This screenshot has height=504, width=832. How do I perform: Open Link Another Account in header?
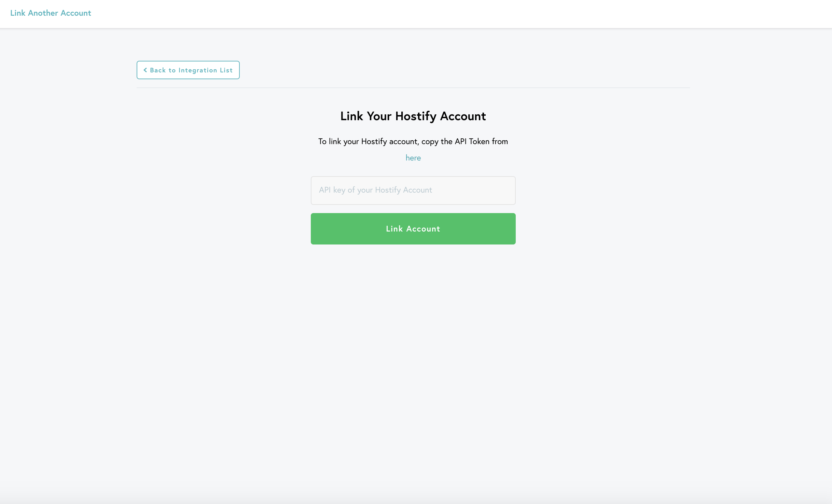(51, 13)
